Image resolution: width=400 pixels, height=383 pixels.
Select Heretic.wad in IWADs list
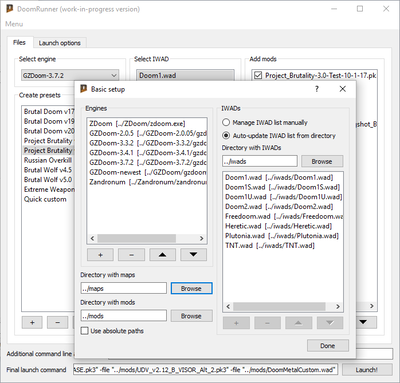(283, 226)
